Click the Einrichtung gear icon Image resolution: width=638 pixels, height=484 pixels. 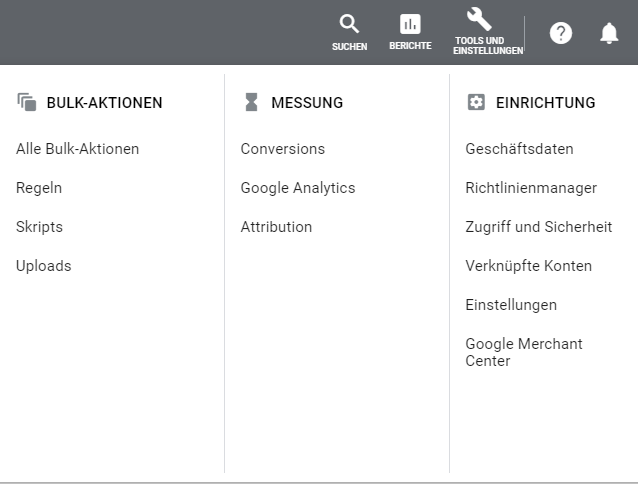tap(476, 102)
